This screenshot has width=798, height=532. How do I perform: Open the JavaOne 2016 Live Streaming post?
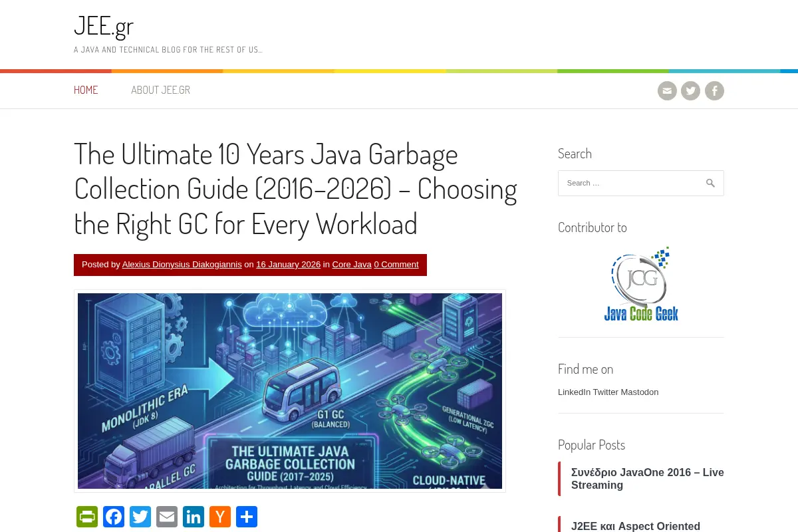[648, 479]
